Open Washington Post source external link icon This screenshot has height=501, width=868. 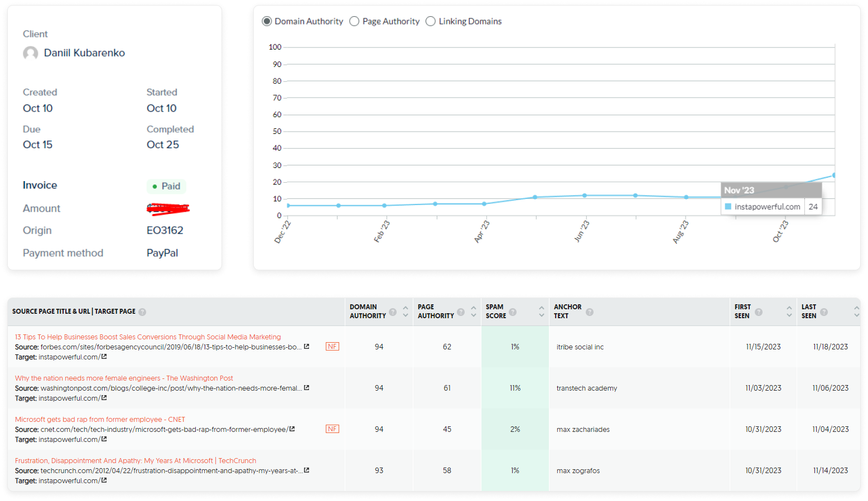tap(306, 388)
